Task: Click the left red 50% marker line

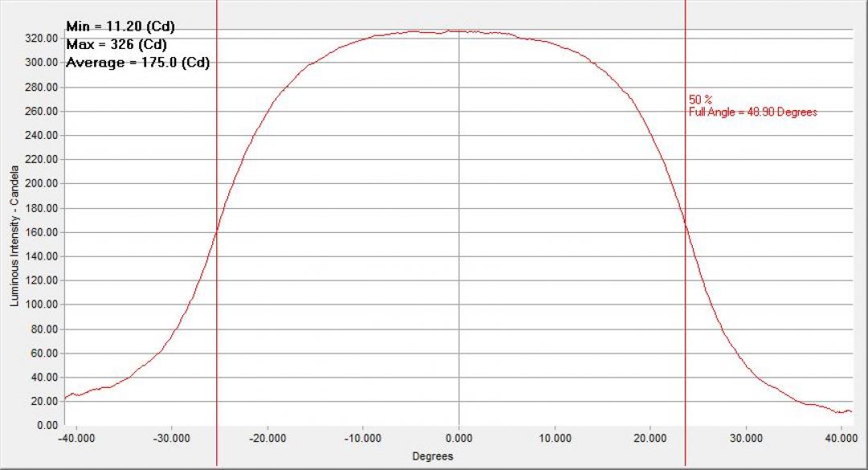Action: click(x=217, y=321)
